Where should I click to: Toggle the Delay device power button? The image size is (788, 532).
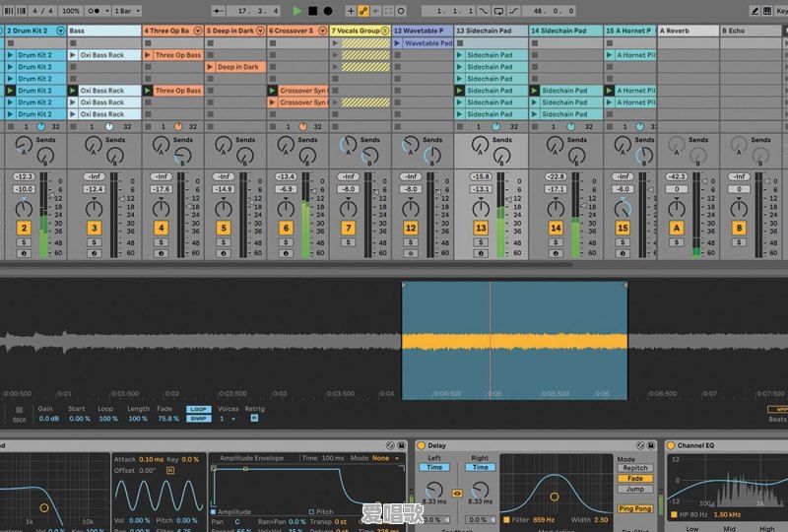[422, 445]
